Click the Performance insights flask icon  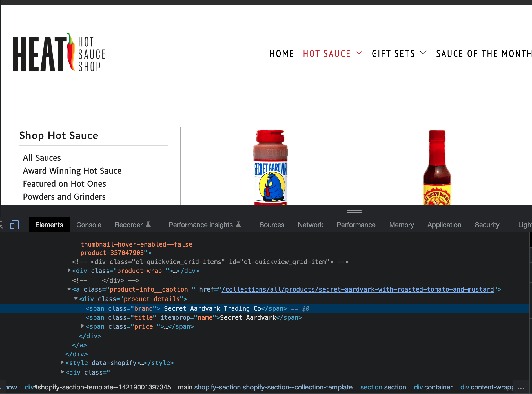(238, 224)
